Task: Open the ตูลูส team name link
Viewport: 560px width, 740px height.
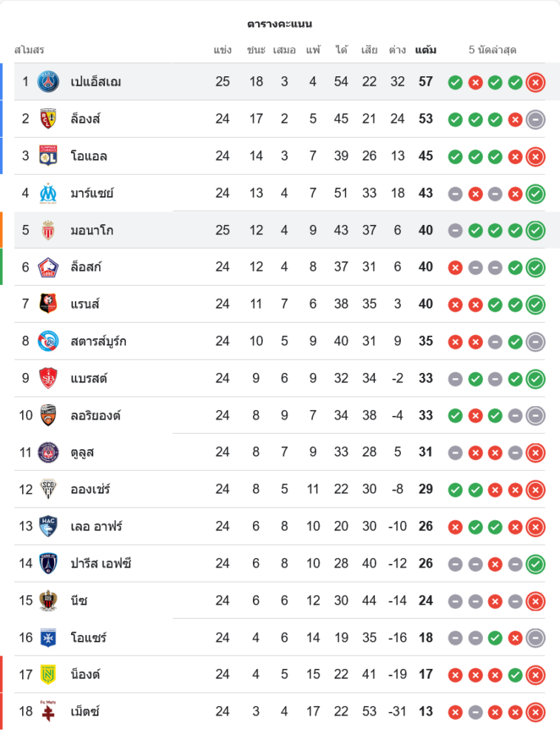Action: 82,452
